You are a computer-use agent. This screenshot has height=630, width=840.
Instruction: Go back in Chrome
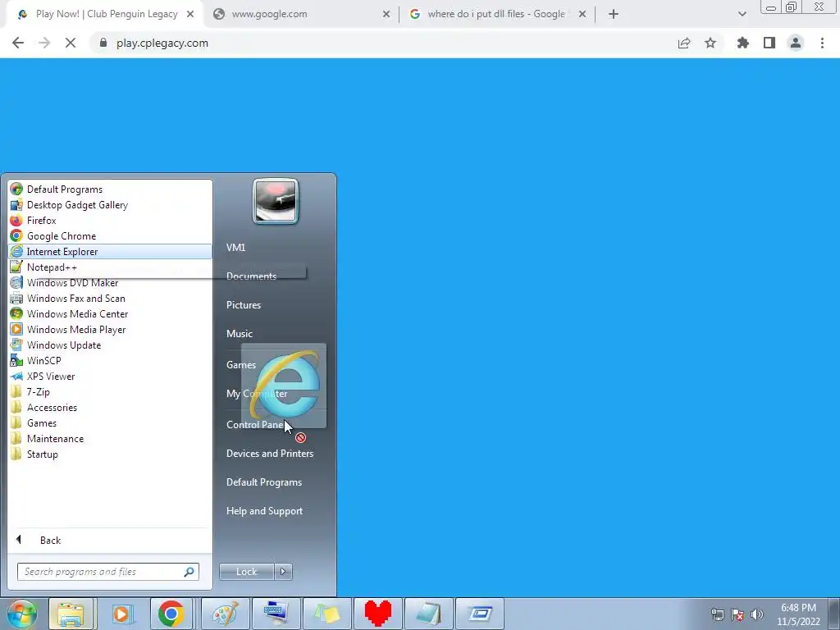pos(18,43)
